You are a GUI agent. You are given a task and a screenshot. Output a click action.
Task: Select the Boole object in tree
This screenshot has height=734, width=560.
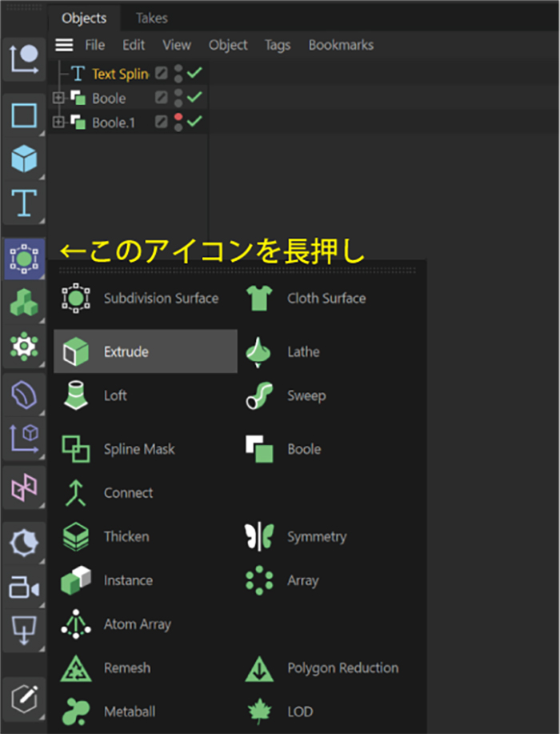(x=109, y=98)
